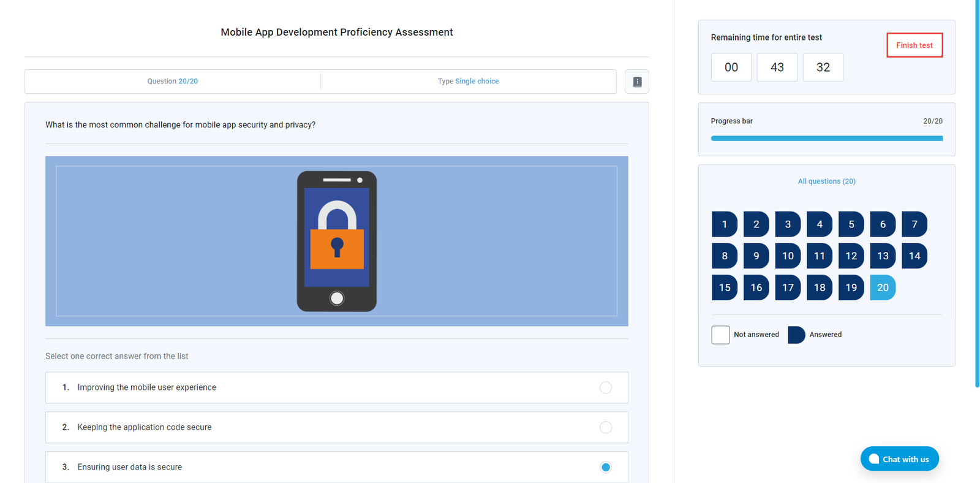Image resolution: width=980 pixels, height=483 pixels.
Task: Click the blue progress bar
Action: 826,139
